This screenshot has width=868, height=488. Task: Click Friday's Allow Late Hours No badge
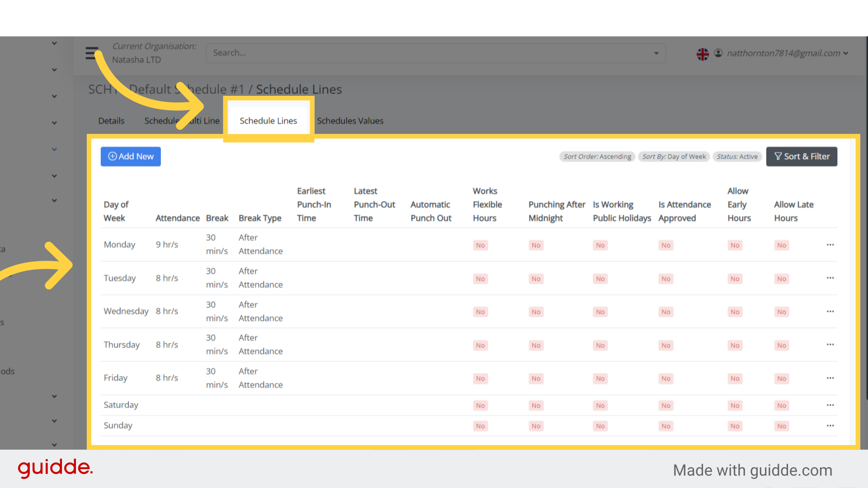tap(782, 379)
